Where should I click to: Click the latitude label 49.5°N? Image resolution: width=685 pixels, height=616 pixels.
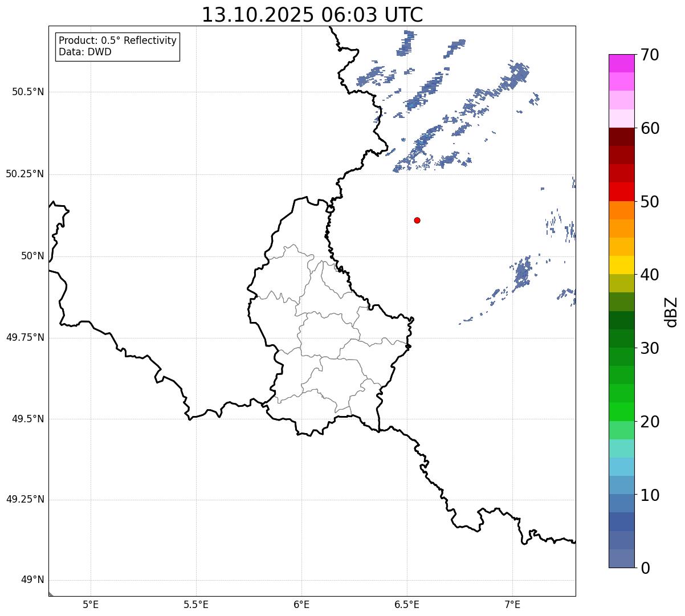coord(28,419)
